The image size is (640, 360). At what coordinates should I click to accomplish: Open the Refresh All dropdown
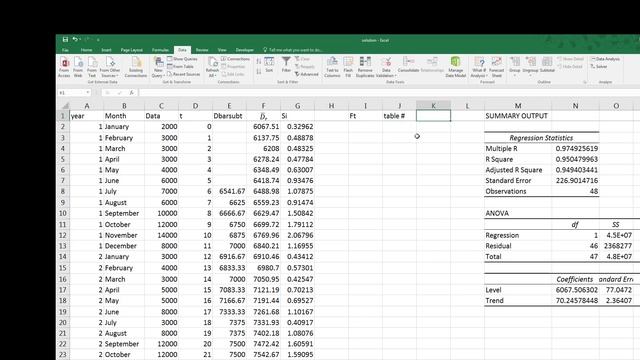(x=212, y=67)
